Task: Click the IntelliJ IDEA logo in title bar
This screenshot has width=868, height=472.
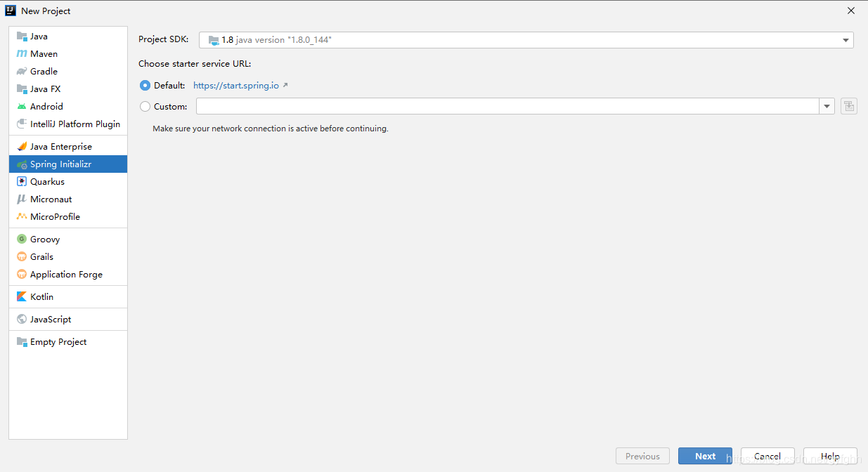Action: tap(11, 11)
